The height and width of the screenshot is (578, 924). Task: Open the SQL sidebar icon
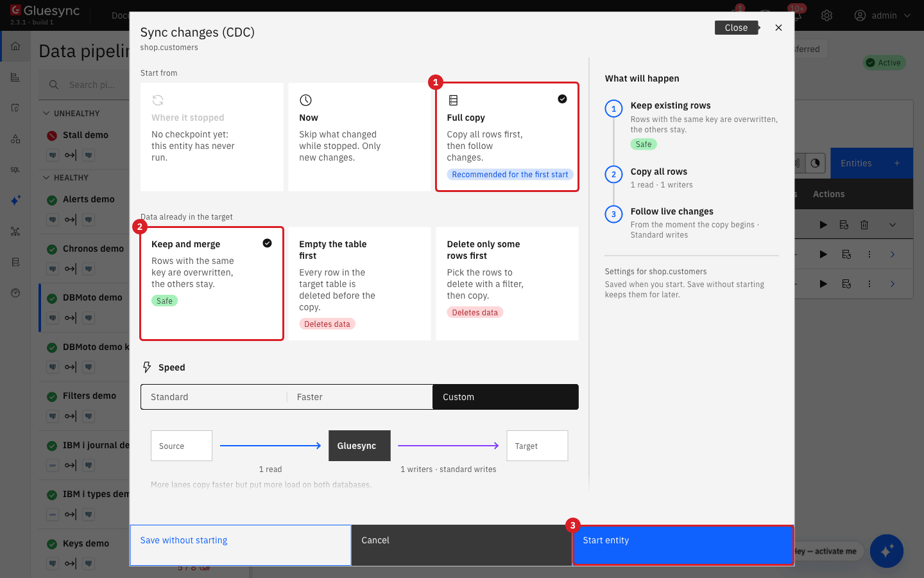[15, 170]
